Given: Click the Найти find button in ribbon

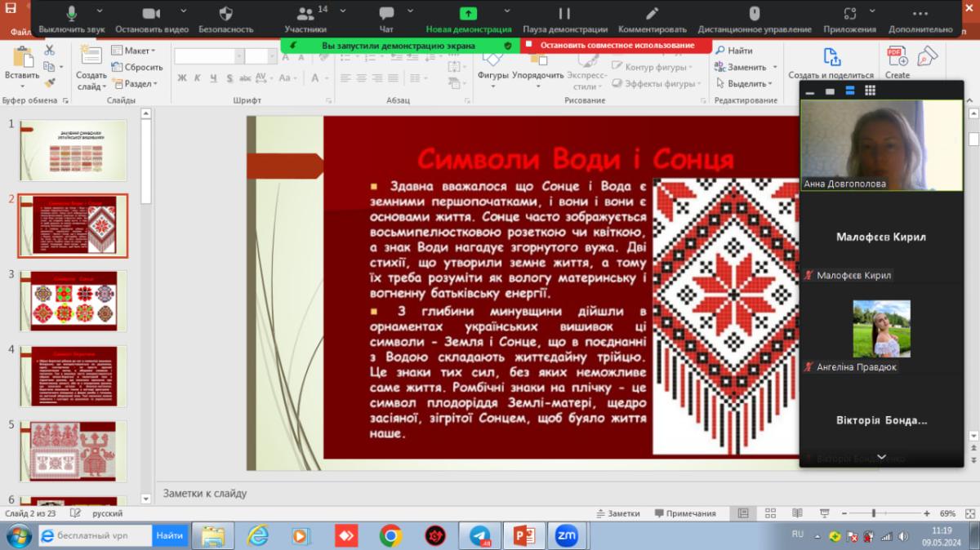Looking at the screenshot, I should [733, 51].
